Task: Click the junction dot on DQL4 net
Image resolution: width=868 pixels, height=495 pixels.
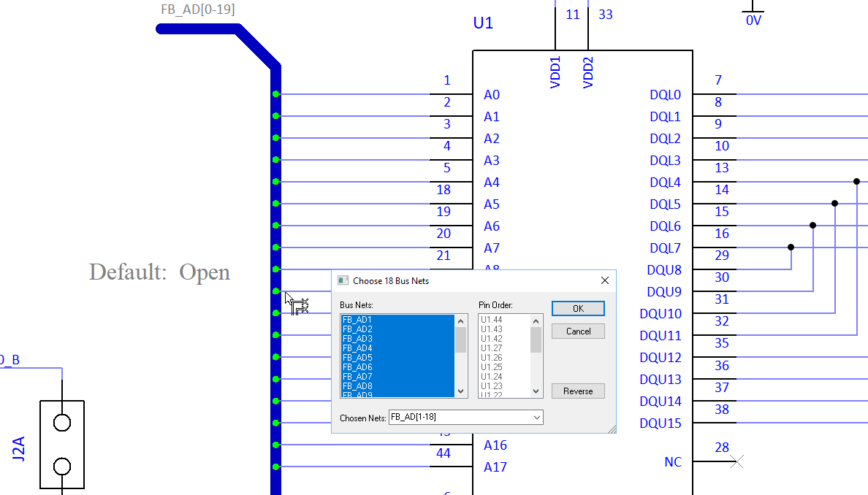Action: pos(856,181)
